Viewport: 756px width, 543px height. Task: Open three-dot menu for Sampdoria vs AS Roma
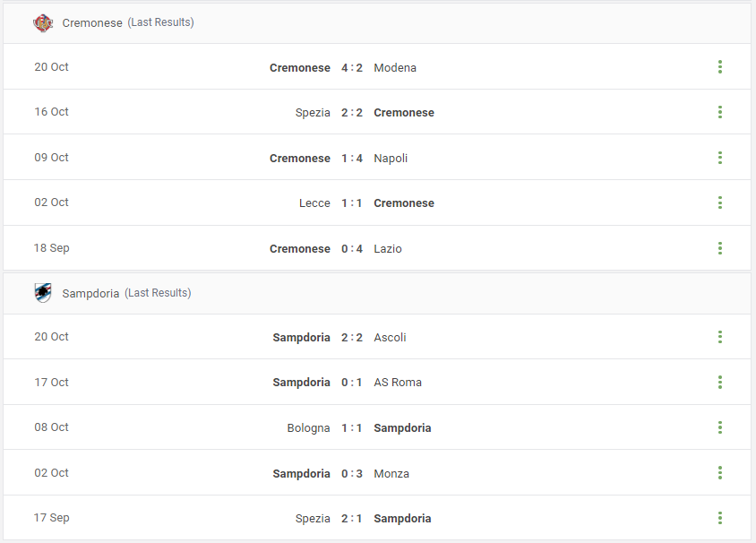coord(720,383)
